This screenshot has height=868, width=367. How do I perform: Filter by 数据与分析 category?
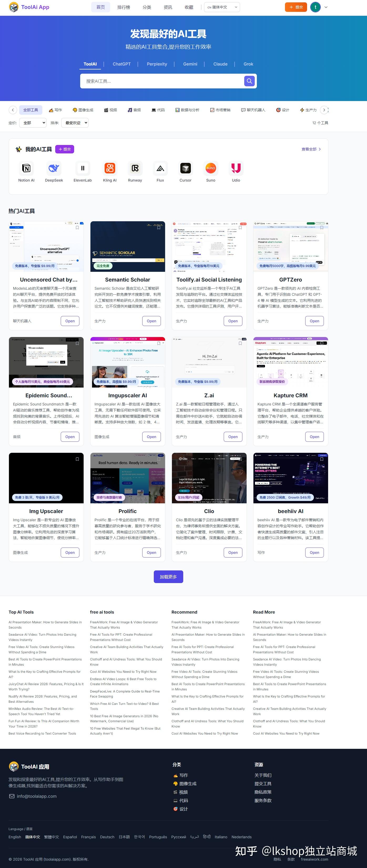click(187, 110)
